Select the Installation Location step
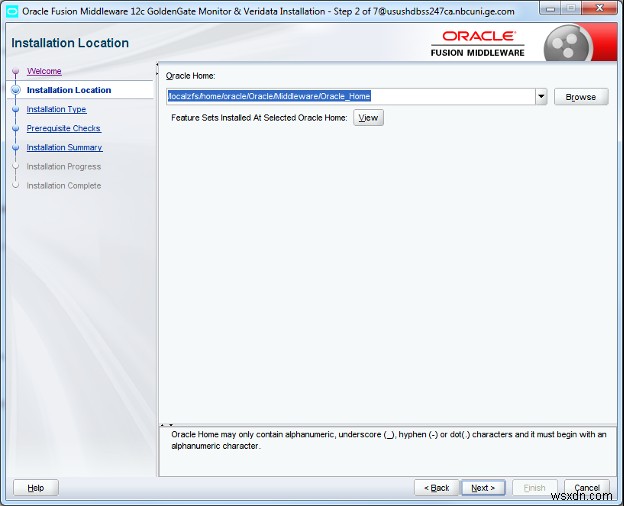This screenshot has width=624, height=506. click(x=69, y=90)
